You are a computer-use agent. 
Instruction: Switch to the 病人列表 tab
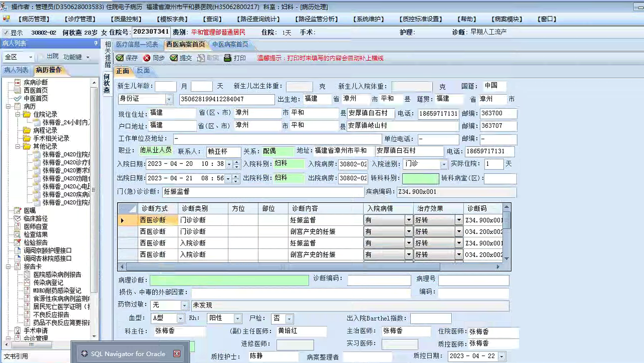(16, 70)
